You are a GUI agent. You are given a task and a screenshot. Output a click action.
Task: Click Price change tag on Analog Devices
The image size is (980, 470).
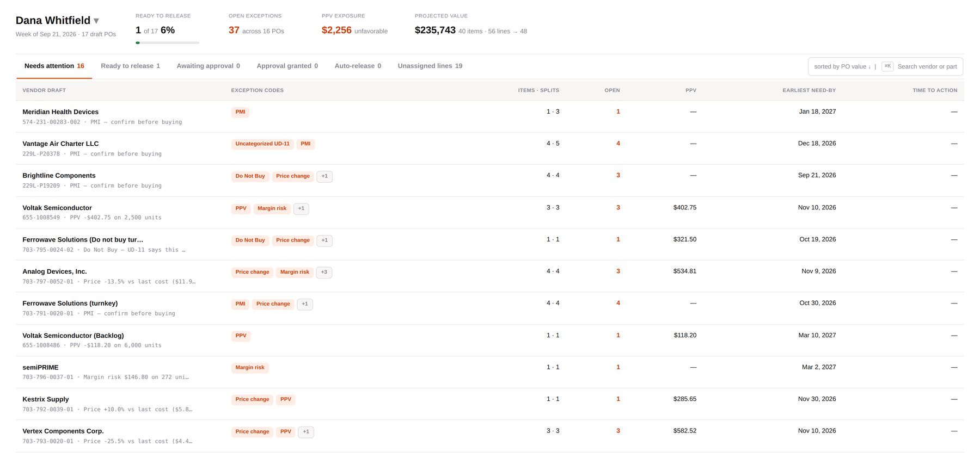(x=252, y=272)
